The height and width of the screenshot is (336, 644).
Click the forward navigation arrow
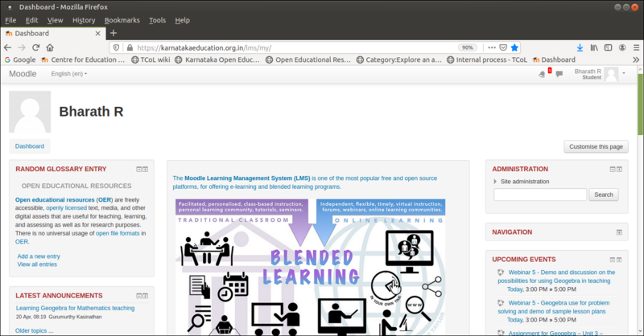[x=22, y=47]
